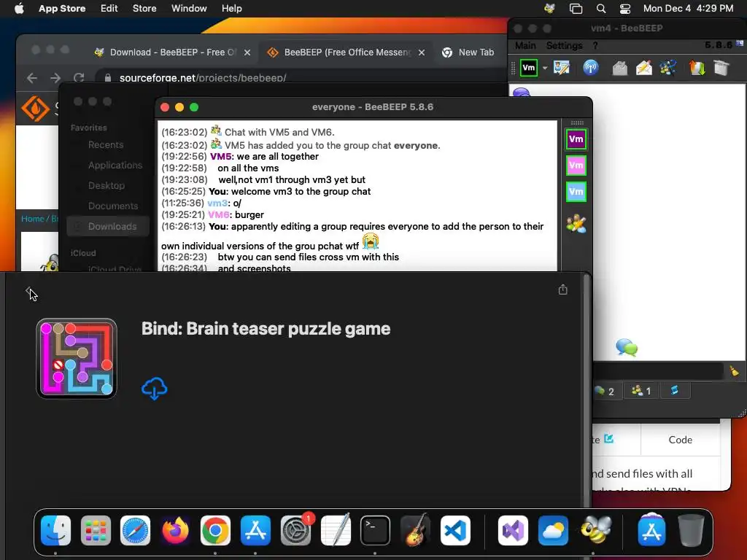Open the Help menu in menu bar
Image resolution: width=747 pixels, height=560 pixels.
pos(231,9)
